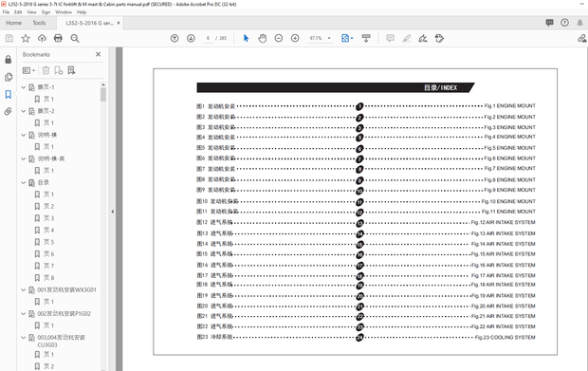Open the zoom percentage dropdown
The width and height of the screenshot is (588, 371).
[329, 38]
